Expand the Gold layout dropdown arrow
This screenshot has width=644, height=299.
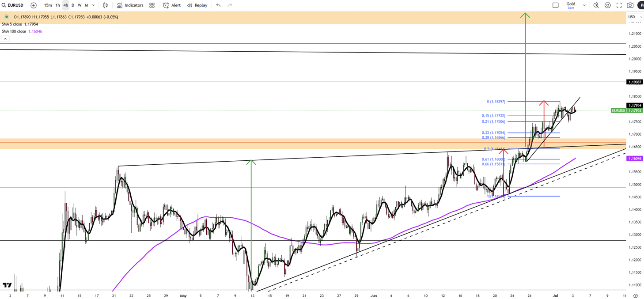[584, 5]
